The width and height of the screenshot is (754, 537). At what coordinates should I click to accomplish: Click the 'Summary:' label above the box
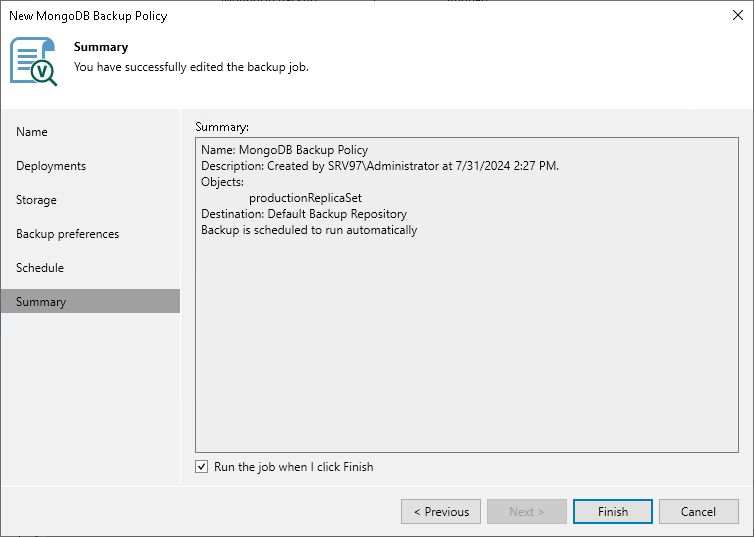pyautogui.click(x=222, y=127)
